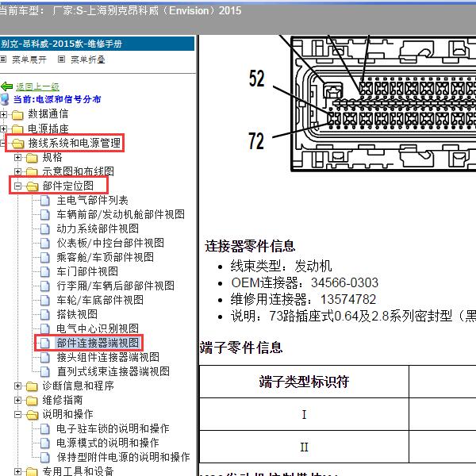
Task: Click the 菜单展开 button text
Action: [29, 59]
